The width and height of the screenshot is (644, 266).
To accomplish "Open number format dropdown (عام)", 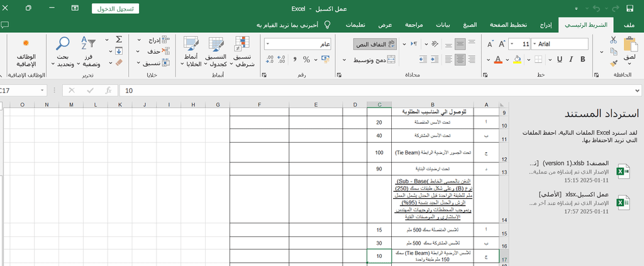I will 267,44.
